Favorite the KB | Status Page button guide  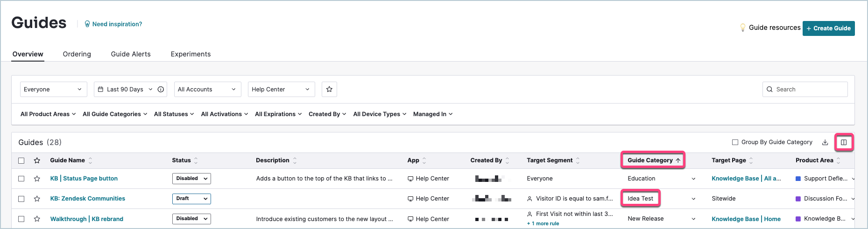[x=37, y=179]
